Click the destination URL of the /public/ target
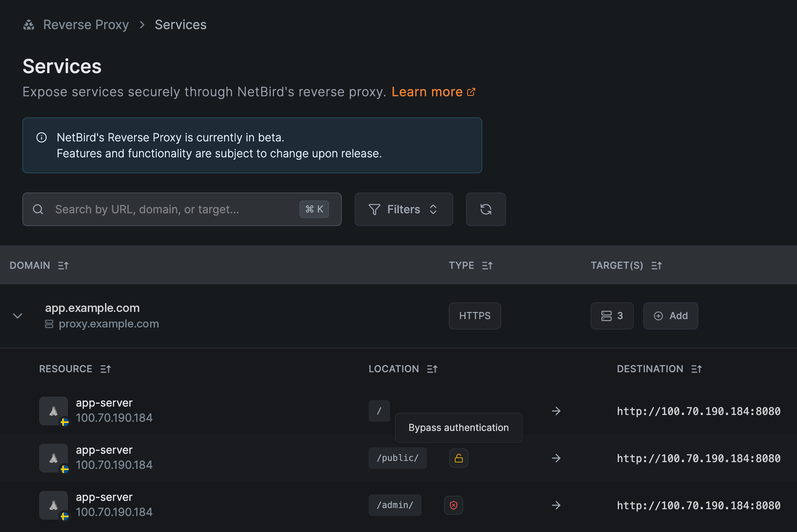The height and width of the screenshot is (532, 797). tap(699, 458)
